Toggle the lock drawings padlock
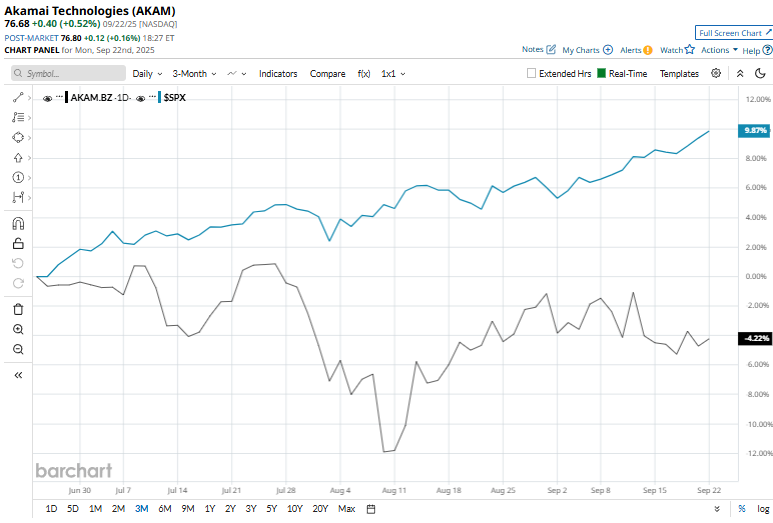Image resolution: width=773 pixels, height=523 pixels. point(18,244)
